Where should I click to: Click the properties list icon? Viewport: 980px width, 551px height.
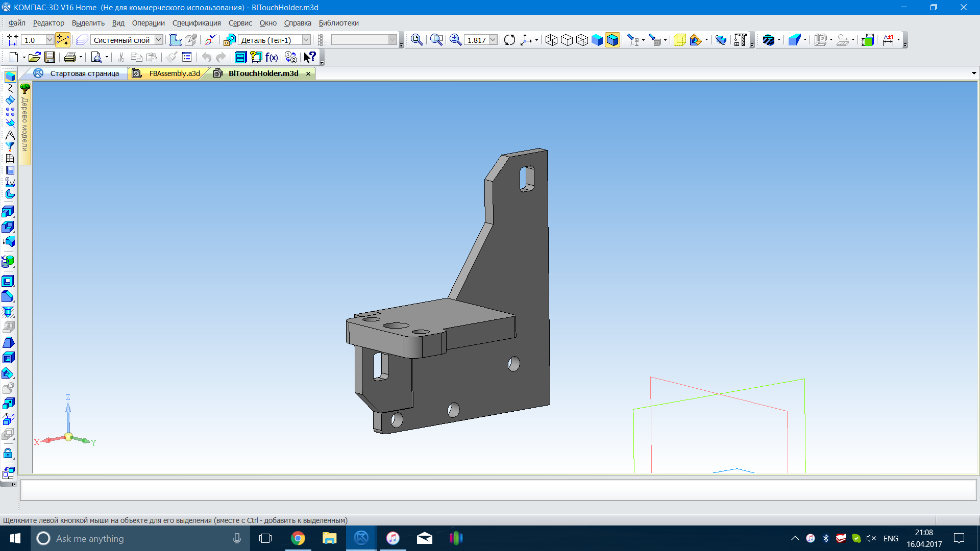(x=187, y=57)
